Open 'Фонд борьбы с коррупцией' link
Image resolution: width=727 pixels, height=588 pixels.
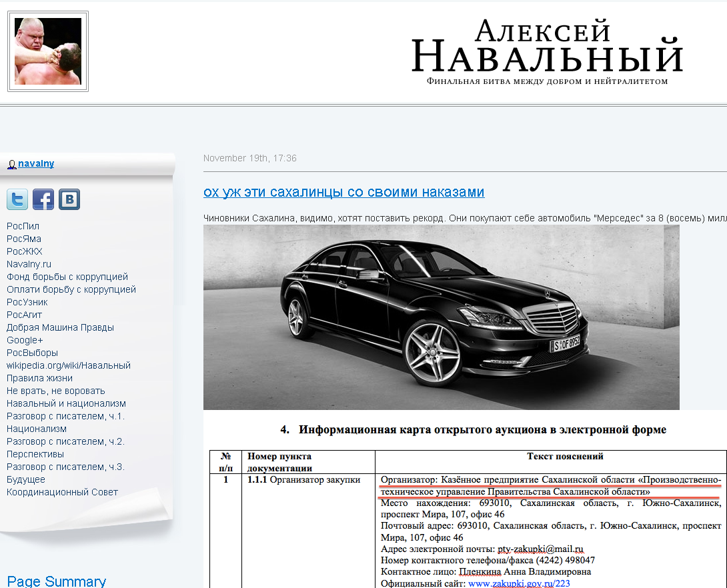(67, 277)
